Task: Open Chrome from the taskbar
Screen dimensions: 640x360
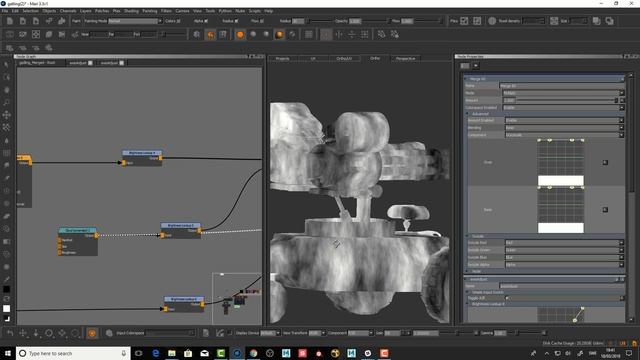Action: (x=253, y=353)
